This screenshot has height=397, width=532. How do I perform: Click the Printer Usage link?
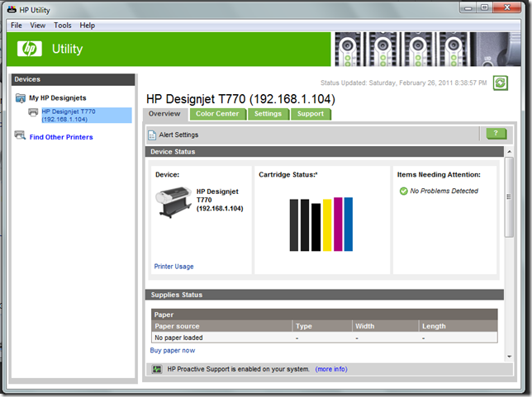tap(173, 267)
